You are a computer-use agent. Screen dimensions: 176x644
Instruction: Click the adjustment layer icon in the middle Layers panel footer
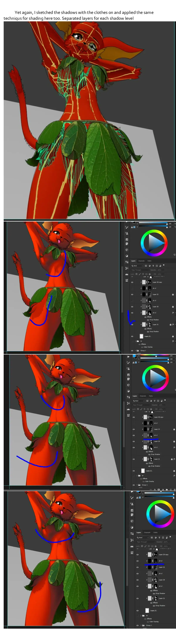[x=163, y=490]
